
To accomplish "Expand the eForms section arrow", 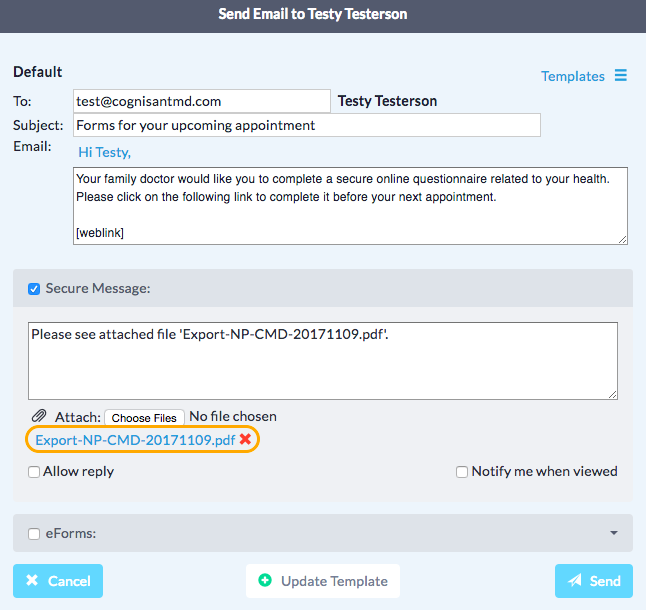I will click(x=614, y=533).
